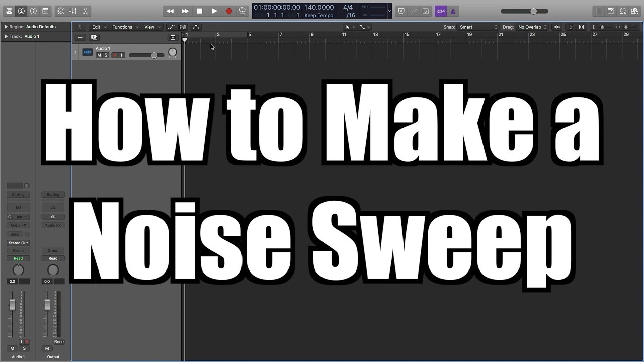Click the Fast Forward transport button
644x362 pixels.
pos(185,11)
